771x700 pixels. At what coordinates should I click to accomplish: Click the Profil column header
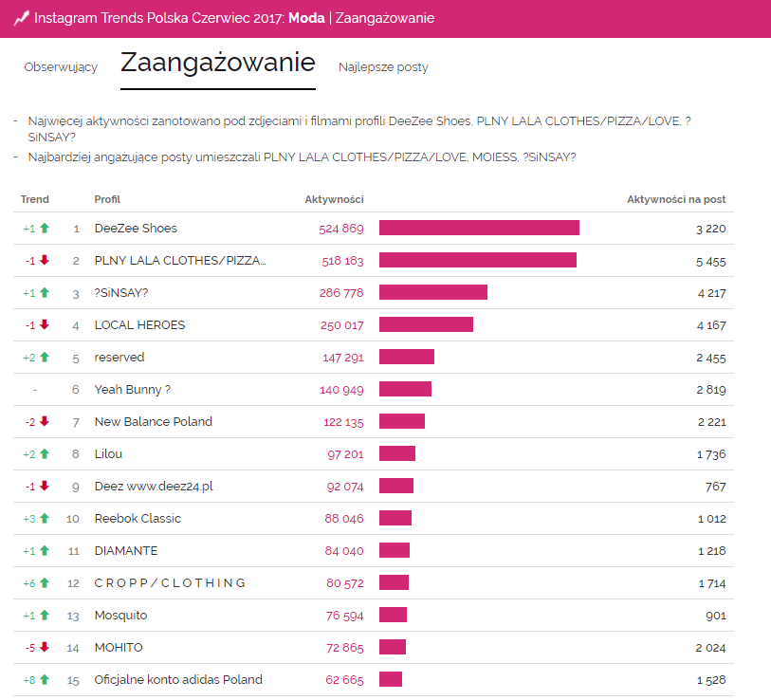[x=107, y=199]
